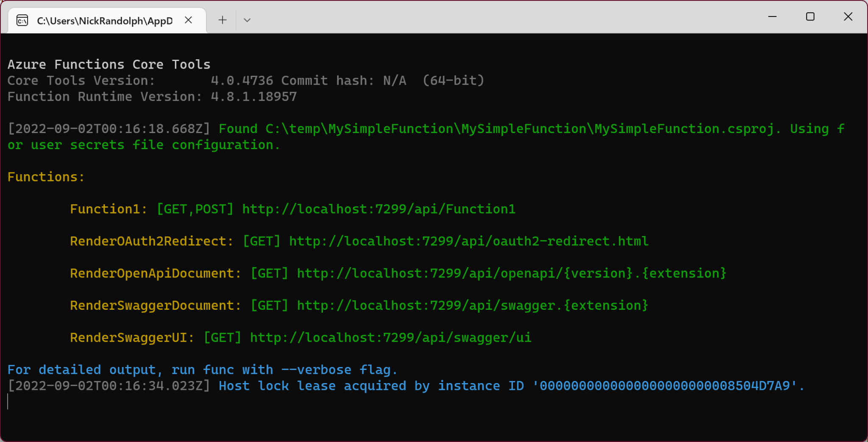
Task: Click the verbose flag hint message
Action: [x=201, y=369]
